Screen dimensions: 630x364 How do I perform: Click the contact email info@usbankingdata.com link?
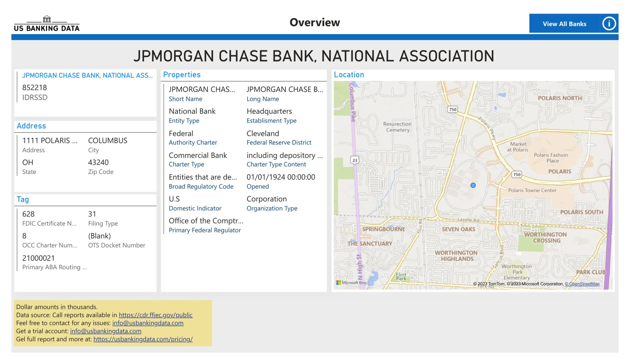coord(148,323)
